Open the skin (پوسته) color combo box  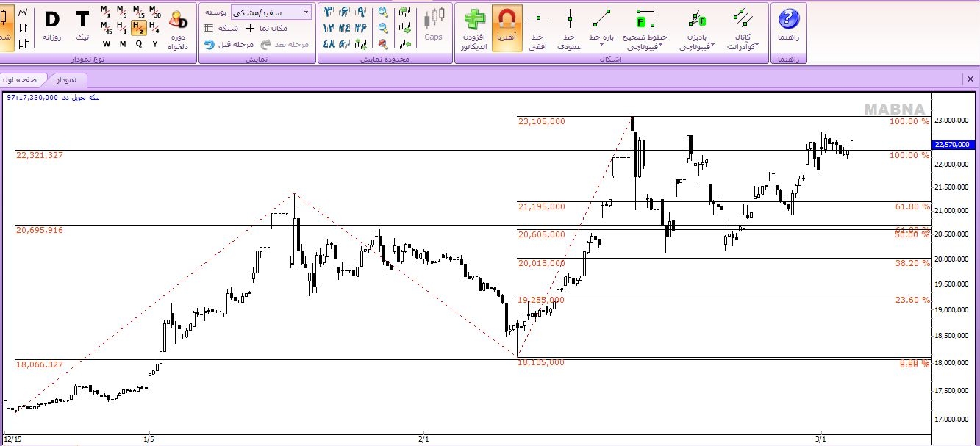271,12
